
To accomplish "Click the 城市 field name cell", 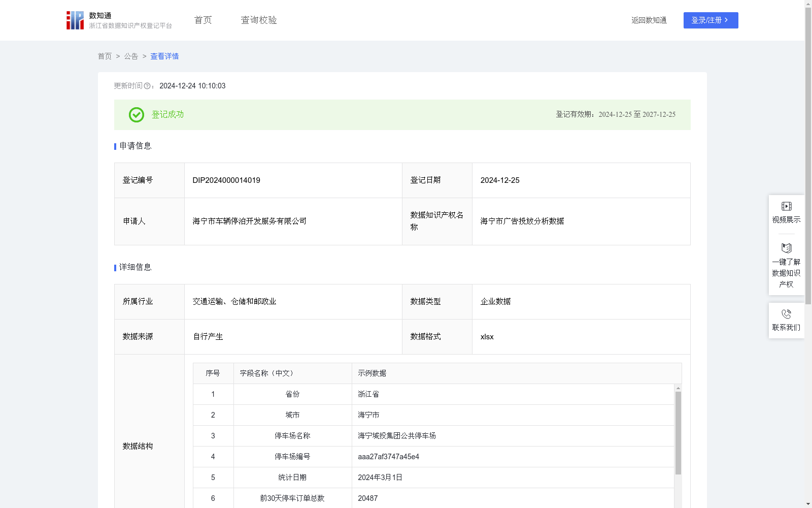I will [x=293, y=415].
